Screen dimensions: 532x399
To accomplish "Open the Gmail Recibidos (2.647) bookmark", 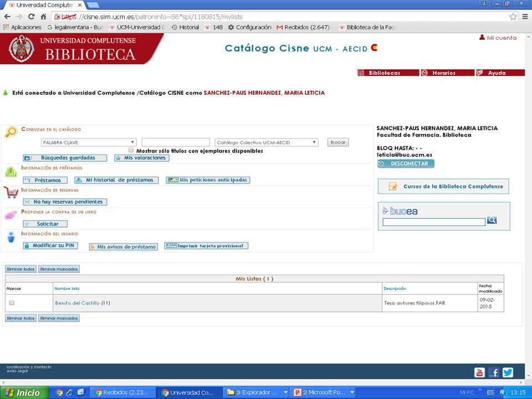I will (x=304, y=27).
